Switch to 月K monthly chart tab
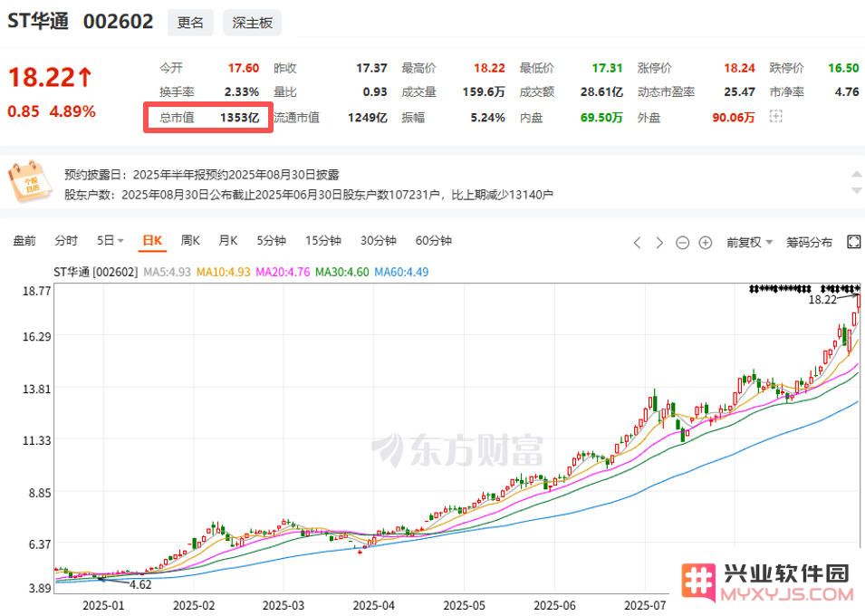Screen dimensions: 865x616 (227, 241)
